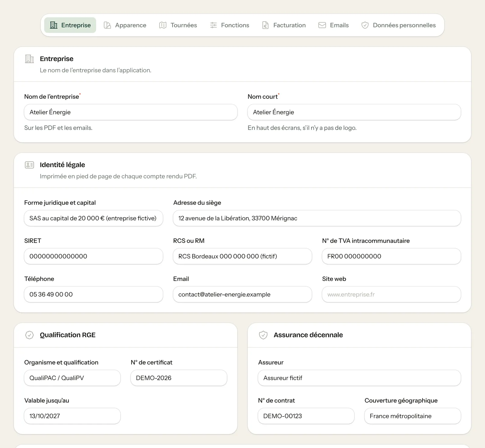This screenshot has height=448, width=485.
Task: Focus the N° de certificat field
Action: (179, 378)
